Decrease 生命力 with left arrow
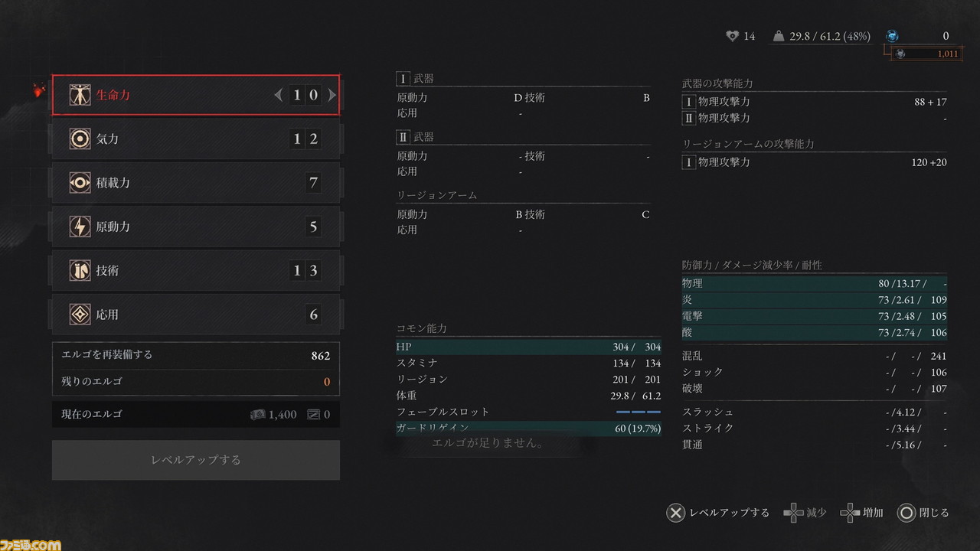Screen dimensions: 980x551 pos(279,95)
